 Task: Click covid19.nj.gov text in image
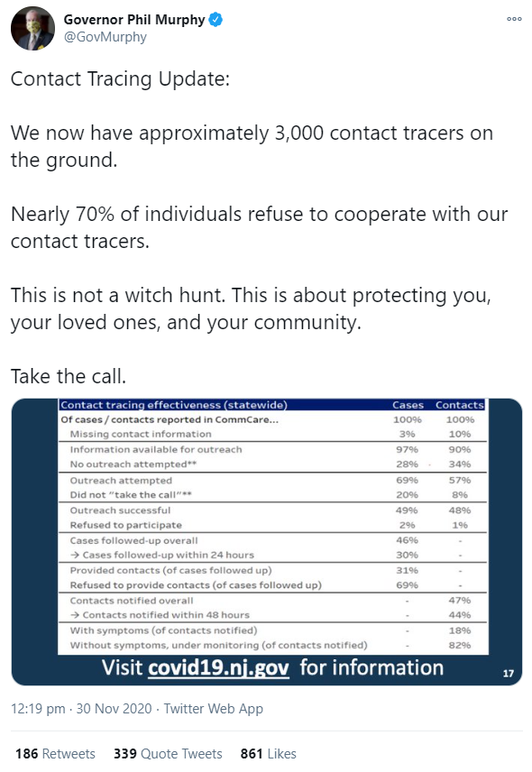(218, 668)
